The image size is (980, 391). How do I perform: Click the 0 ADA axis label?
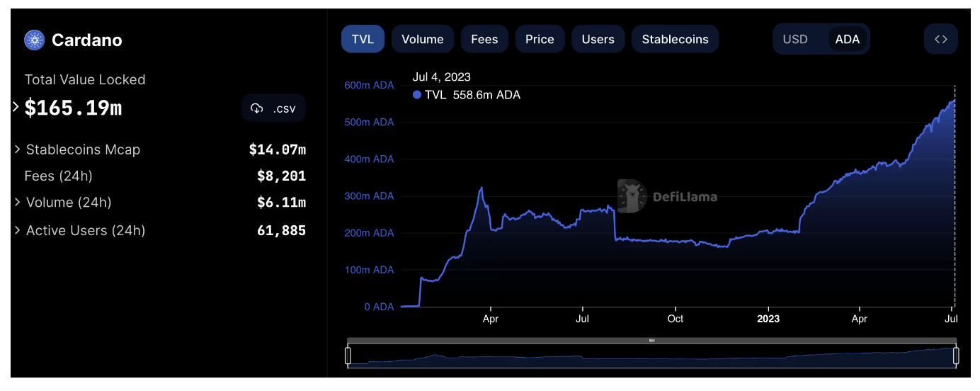[x=378, y=307]
